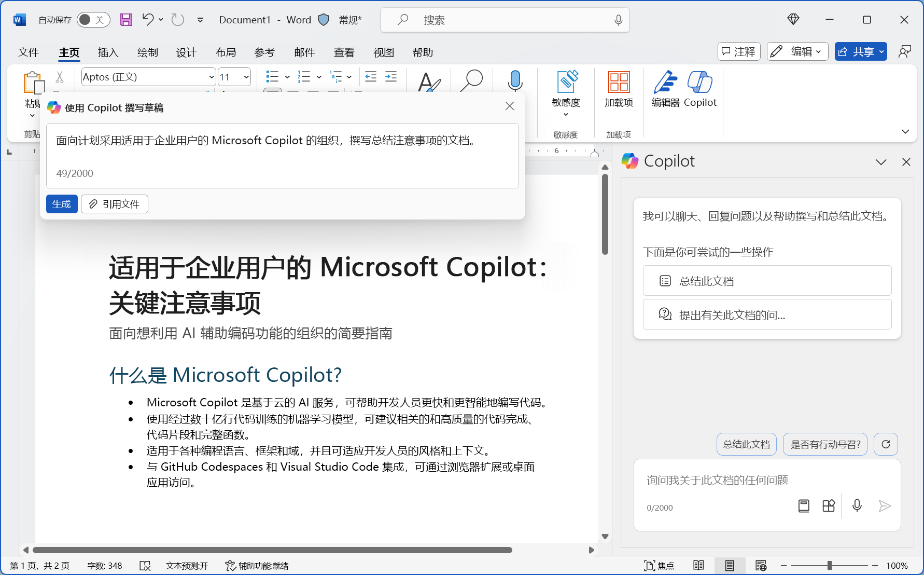This screenshot has height=575, width=924.
Task: Click the 生成 generate button
Action: [62, 204]
